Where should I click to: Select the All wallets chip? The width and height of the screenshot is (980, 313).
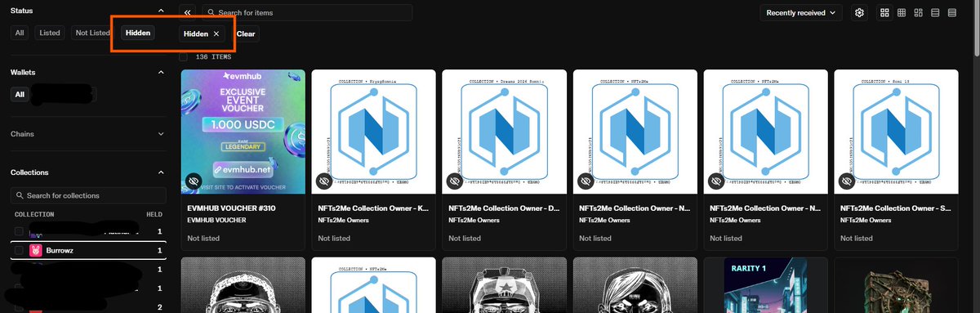point(20,95)
